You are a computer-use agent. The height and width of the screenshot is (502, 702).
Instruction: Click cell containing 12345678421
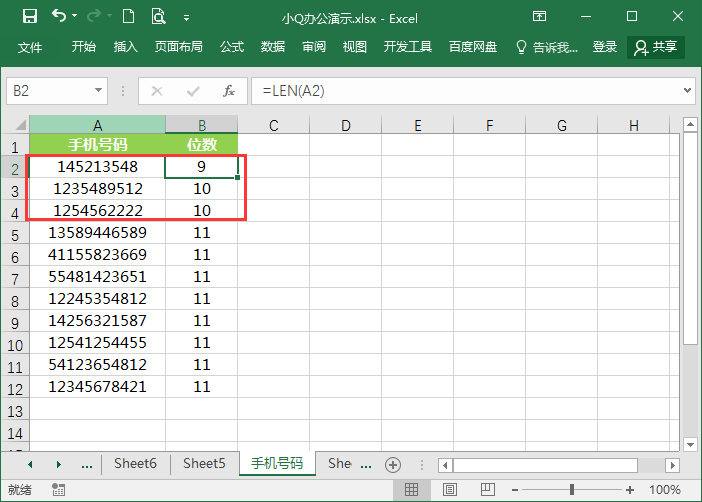point(98,386)
